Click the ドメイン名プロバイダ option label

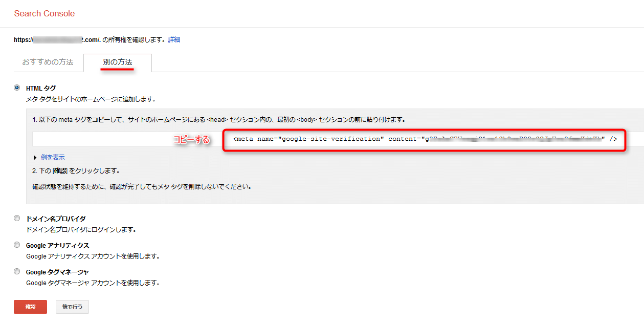pos(56,219)
